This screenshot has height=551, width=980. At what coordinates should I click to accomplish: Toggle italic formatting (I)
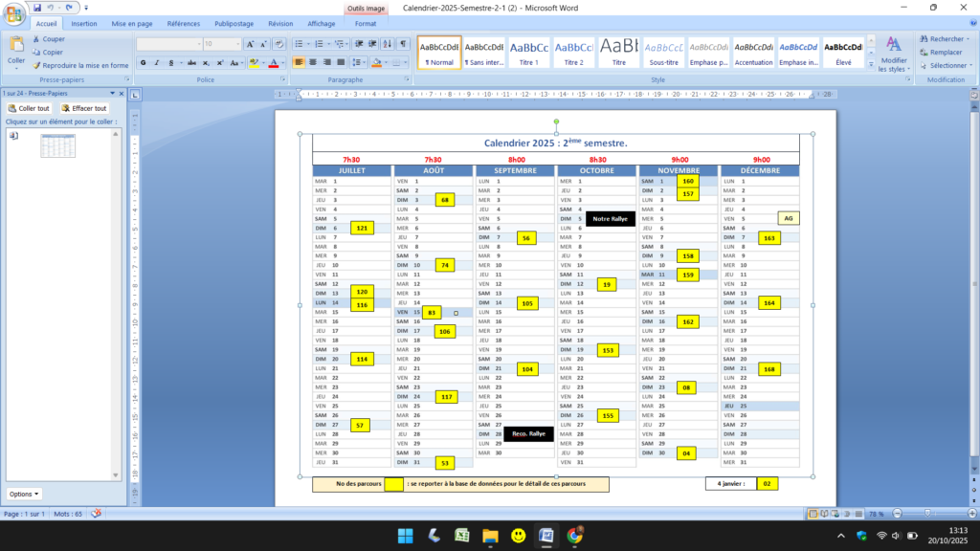coord(156,63)
